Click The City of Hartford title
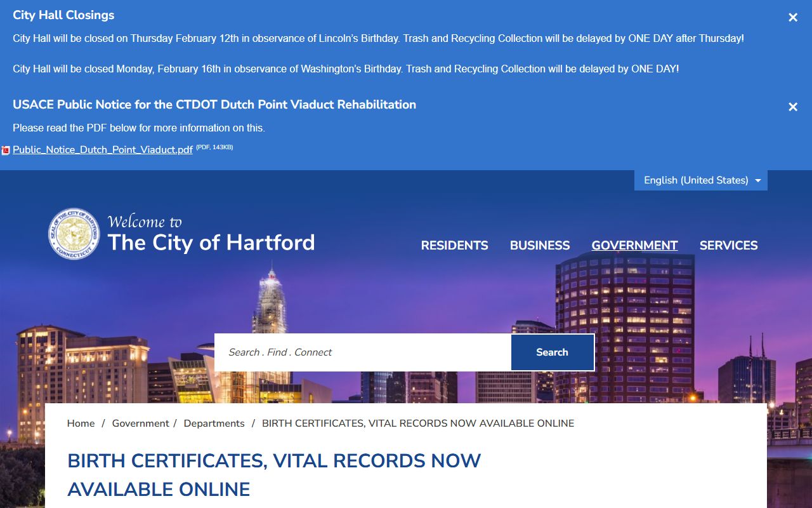 point(211,243)
